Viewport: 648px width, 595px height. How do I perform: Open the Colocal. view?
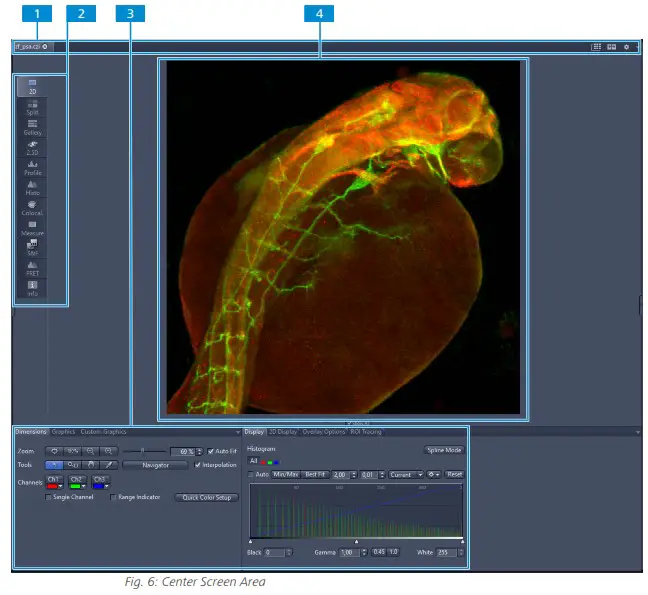[x=32, y=208]
